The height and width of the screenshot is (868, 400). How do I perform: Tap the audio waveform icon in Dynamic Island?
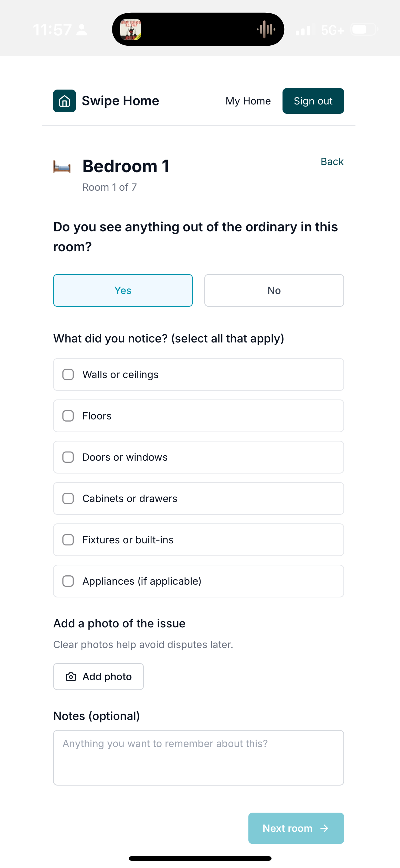(266, 30)
